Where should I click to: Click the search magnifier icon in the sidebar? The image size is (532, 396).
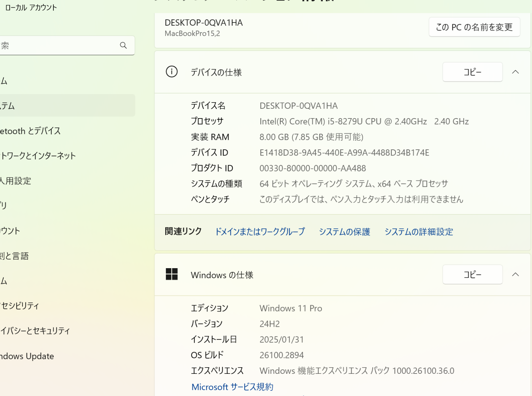point(123,45)
